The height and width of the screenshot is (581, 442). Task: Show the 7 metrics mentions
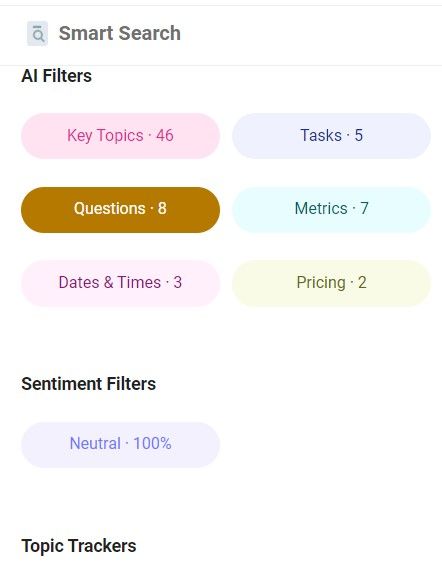(x=331, y=210)
